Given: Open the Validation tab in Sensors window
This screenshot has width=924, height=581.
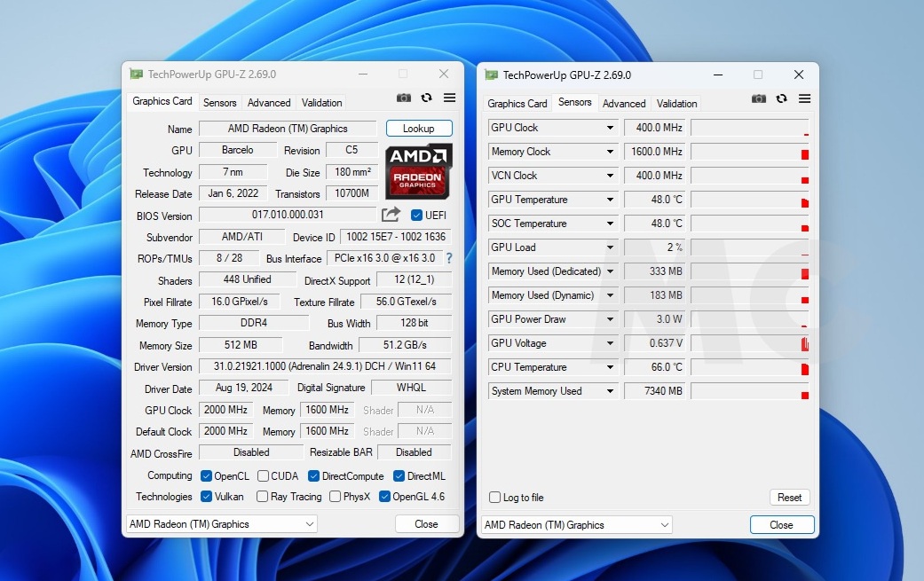Looking at the screenshot, I should point(677,104).
